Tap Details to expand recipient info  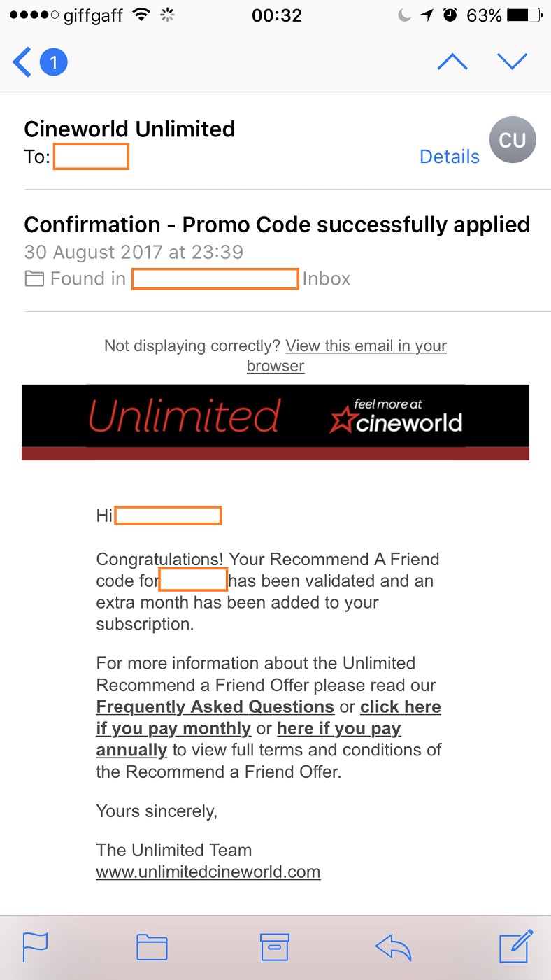click(x=449, y=157)
